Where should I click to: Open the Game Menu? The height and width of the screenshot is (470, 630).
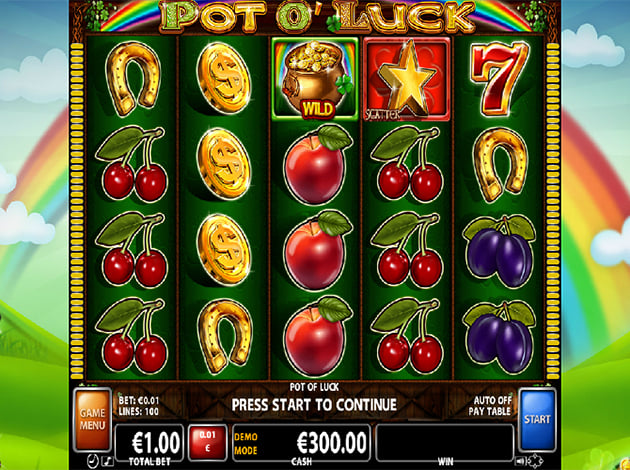(92, 419)
